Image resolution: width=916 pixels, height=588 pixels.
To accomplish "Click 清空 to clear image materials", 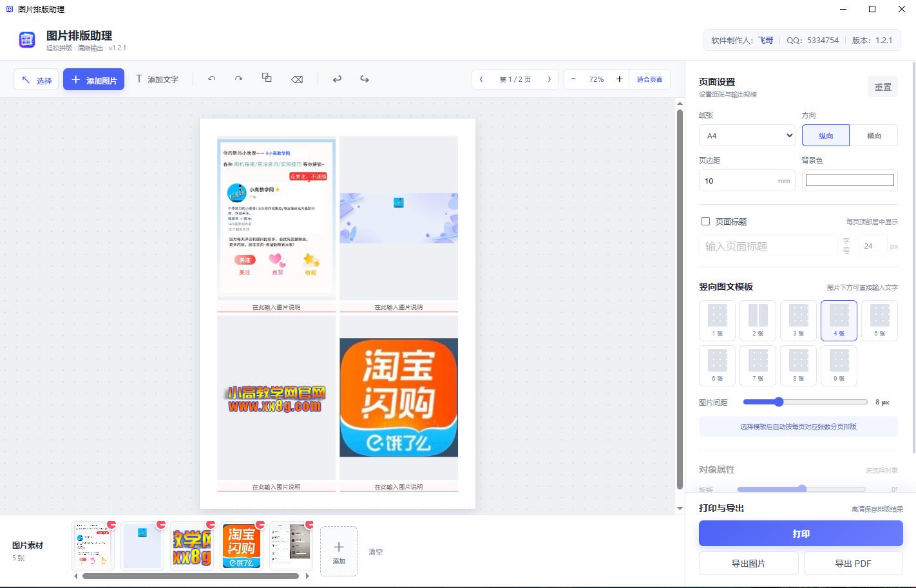I will coord(376,552).
